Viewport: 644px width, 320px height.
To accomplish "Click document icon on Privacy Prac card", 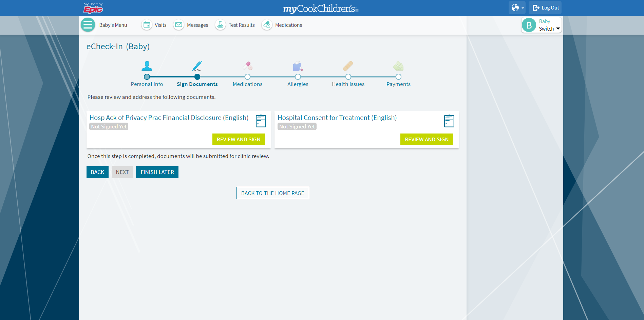I will [261, 121].
